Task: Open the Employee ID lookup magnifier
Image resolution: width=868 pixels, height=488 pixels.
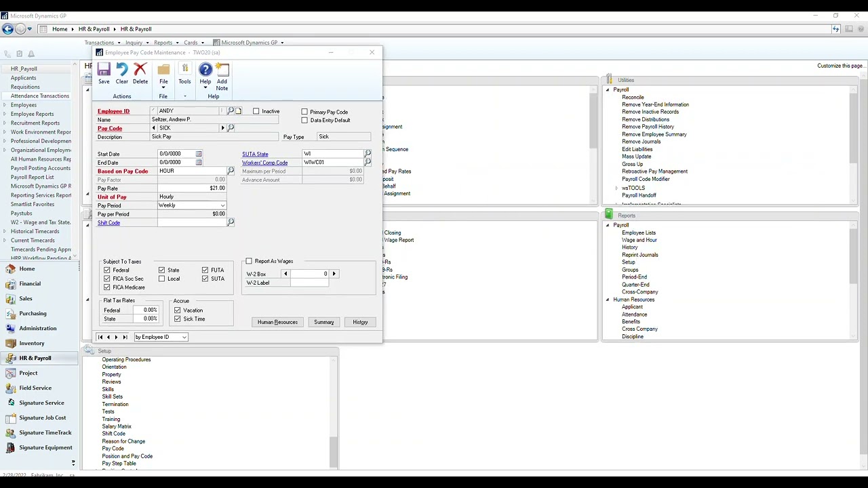Action: 231,111
